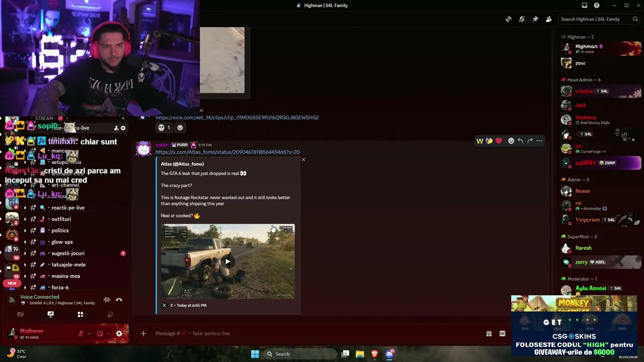Open Discord user settings gear

[x=119, y=334]
